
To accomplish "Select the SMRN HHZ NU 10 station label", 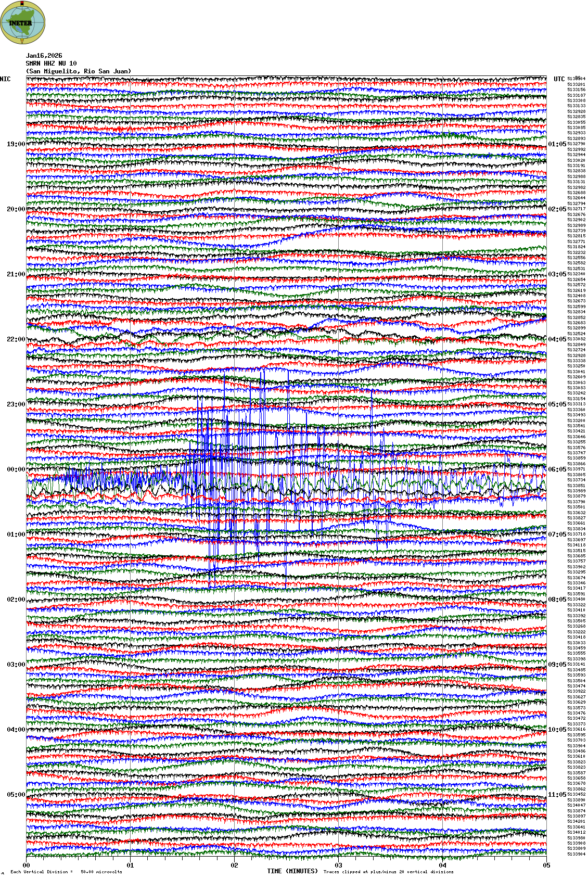I will (51, 63).
